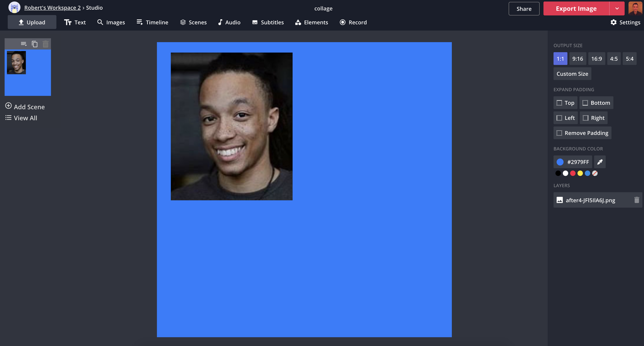Screen dimensions: 644x346
Task: Select the 1:1 output size
Action: tap(560, 59)
